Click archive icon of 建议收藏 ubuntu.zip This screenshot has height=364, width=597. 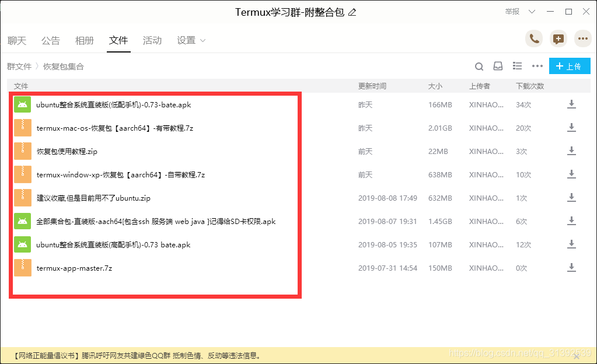click(22, 198)
